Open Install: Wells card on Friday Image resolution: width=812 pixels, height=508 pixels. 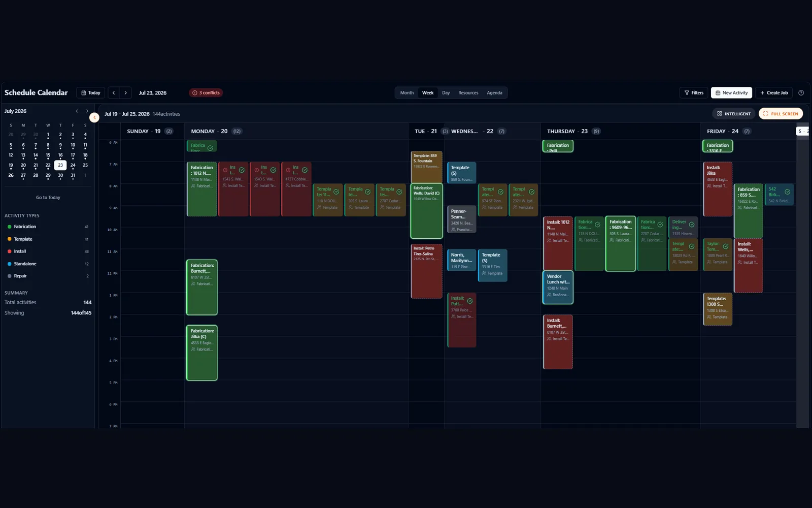tap(748, 266)
